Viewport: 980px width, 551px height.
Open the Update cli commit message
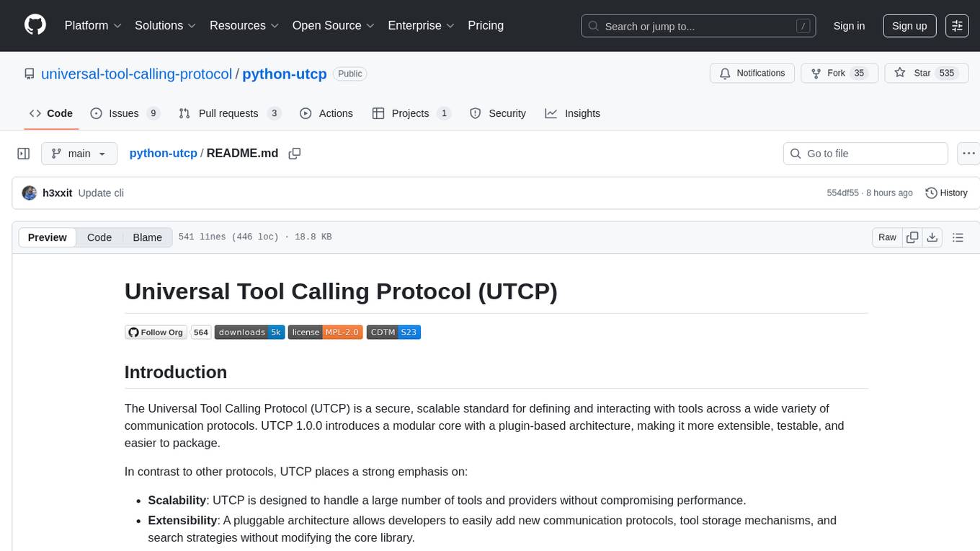pos(101,193)
